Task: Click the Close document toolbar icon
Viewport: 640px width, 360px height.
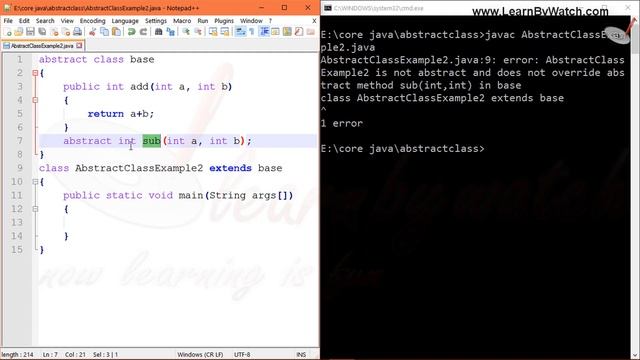Action: click(54, 32)
